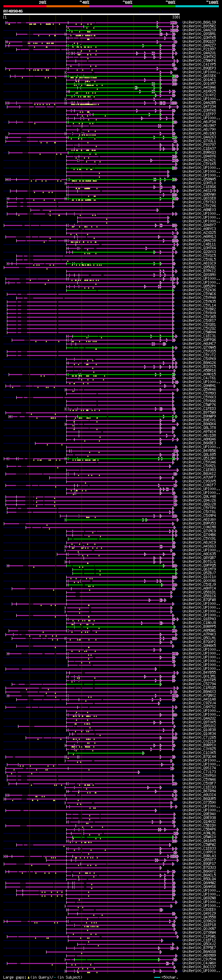Select hit label UniRef100_Q4A2Z7
Image resolution: width=222 pixels, height=980 pixels.
click(x=199, y=45)
